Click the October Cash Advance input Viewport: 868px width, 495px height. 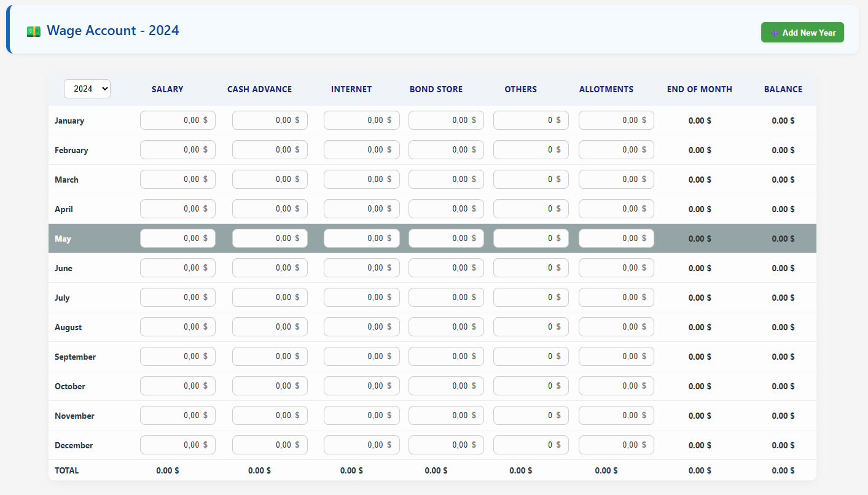(x=270, y=386)
